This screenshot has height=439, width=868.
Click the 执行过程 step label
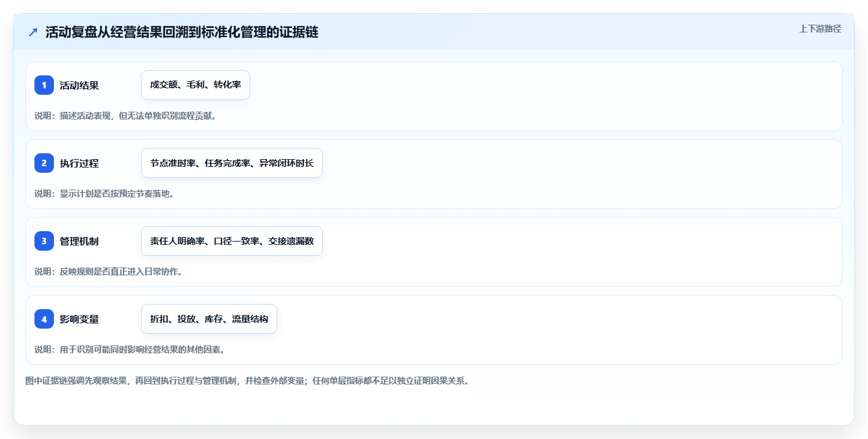[79, 163]
